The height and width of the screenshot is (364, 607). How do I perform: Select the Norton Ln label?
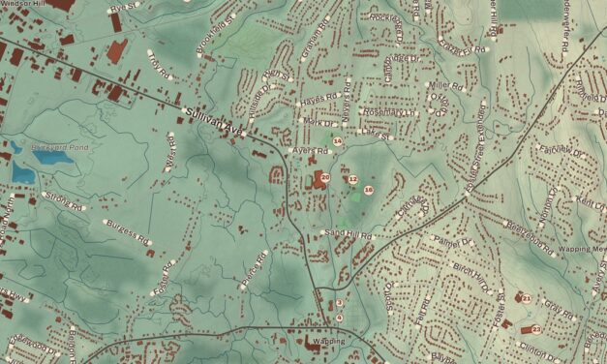(549, 206)
